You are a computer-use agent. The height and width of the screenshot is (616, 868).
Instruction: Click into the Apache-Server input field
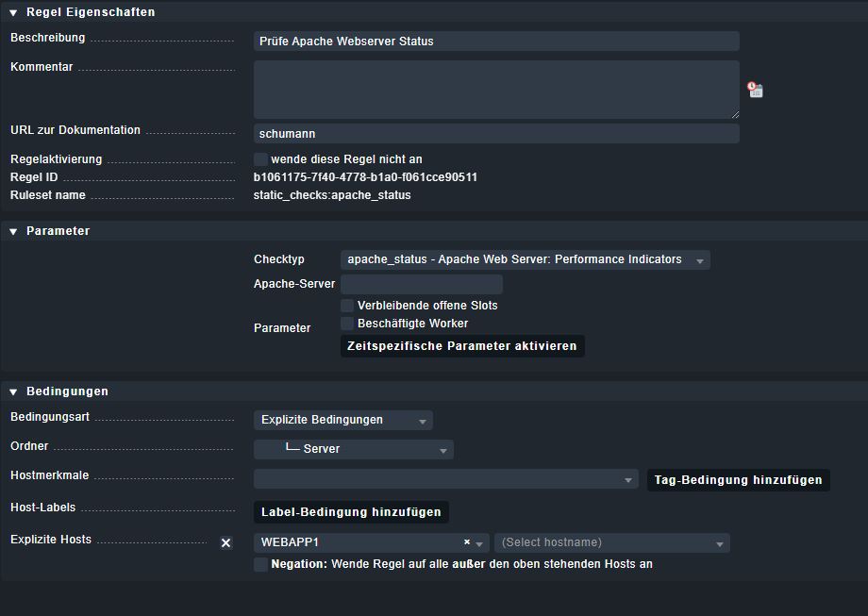pyautogui.click(x=421, y=284)
